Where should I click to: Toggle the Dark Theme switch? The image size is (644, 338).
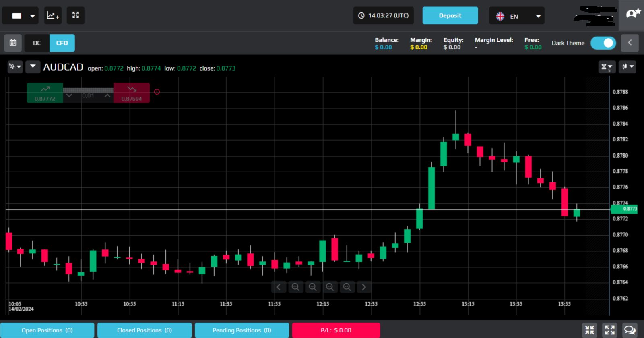(603, 43)
